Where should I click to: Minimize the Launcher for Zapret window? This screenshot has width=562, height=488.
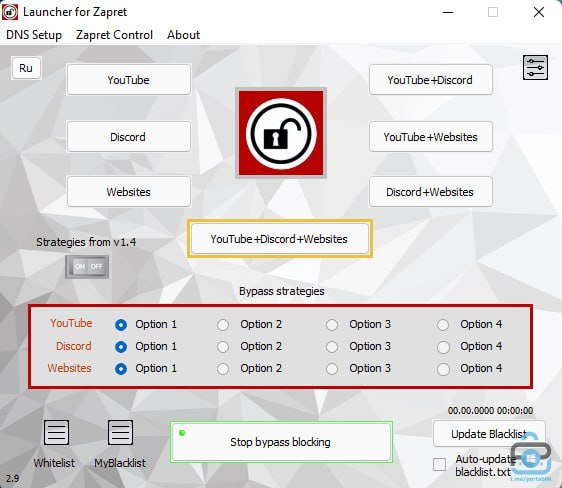pyautogui.click(x=448, y=12)
